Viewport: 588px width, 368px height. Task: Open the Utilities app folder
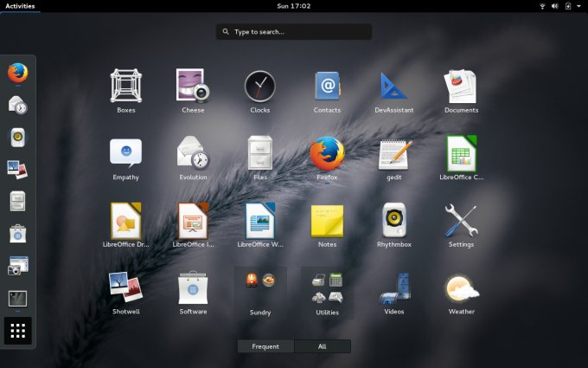327,293
